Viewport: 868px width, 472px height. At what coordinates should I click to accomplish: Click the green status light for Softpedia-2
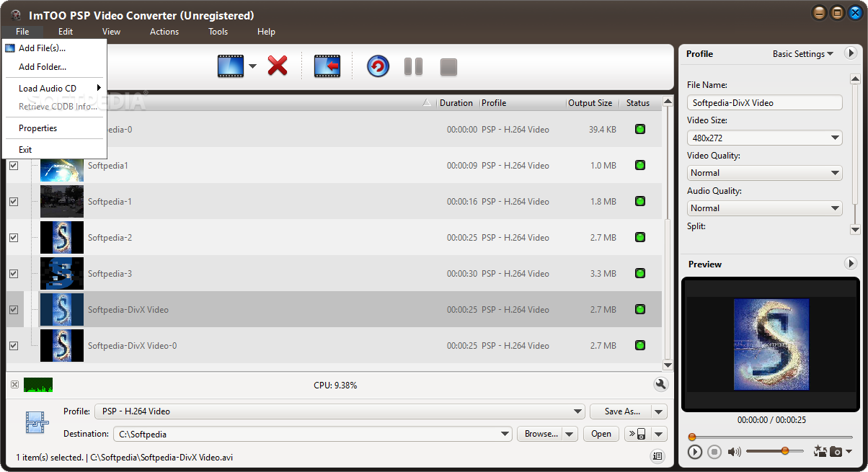pos(639,237)
